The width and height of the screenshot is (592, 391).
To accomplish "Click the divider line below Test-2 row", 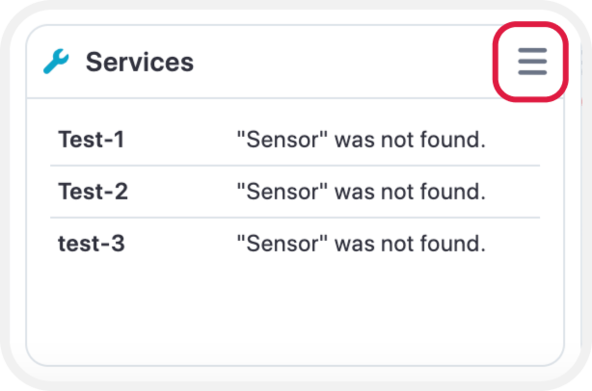I will pyautogui.click(x=295, y=217).
